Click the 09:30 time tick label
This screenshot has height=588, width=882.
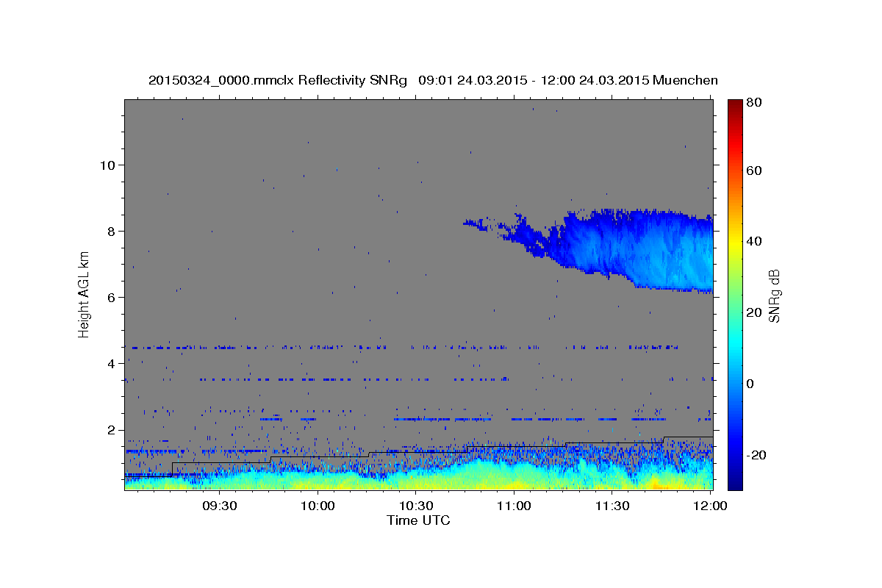219,506
